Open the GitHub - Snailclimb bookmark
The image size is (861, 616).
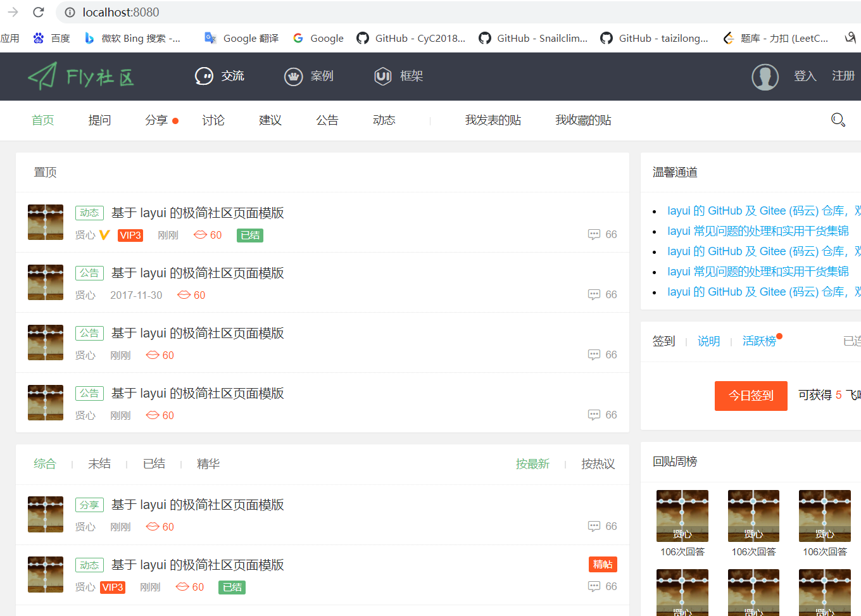(x=533, y=38)
